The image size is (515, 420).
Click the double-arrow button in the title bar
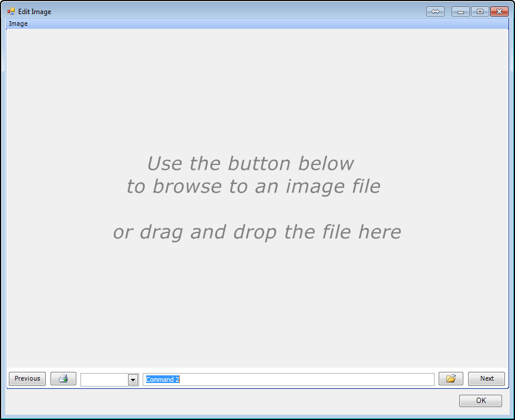tap(435, 11)
